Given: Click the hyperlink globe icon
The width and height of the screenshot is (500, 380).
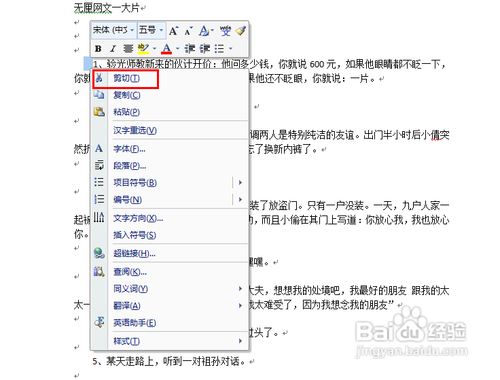Looking at the screenshot, I should tap(99, 253).
